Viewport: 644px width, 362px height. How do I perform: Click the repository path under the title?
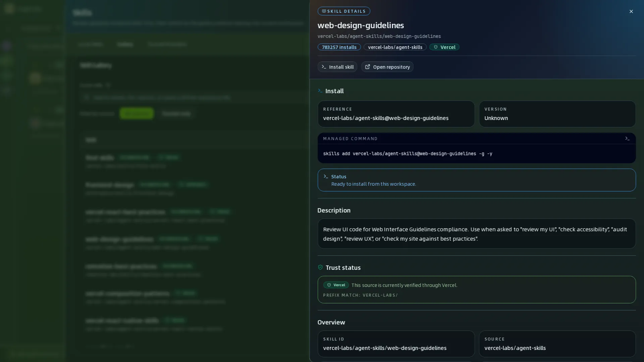click(x=379, y=36)
